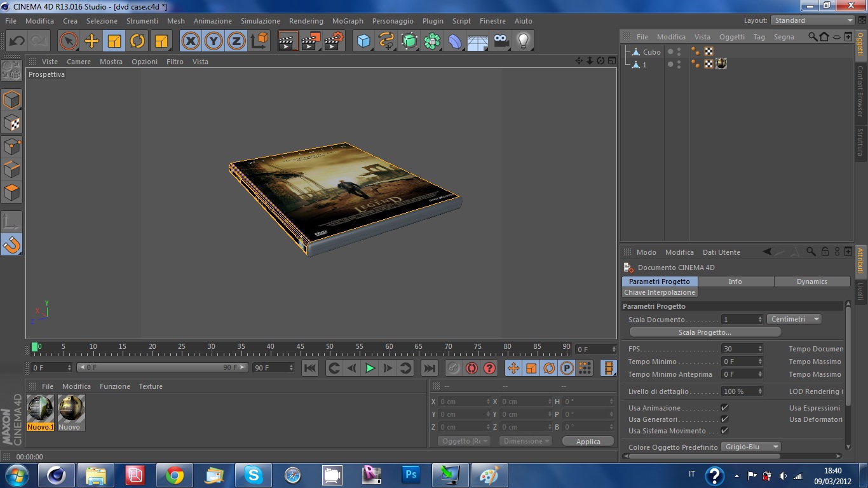
Task: Add a camera object
Action: (501, 41)
